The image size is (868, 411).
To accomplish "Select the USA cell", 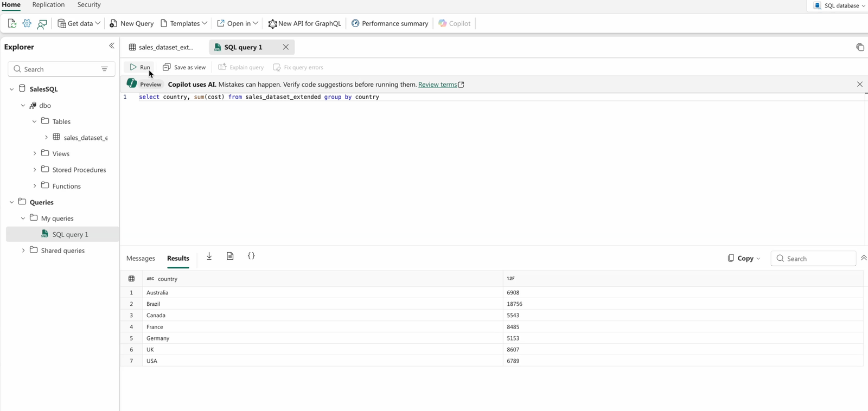I will tap(323, 361).
